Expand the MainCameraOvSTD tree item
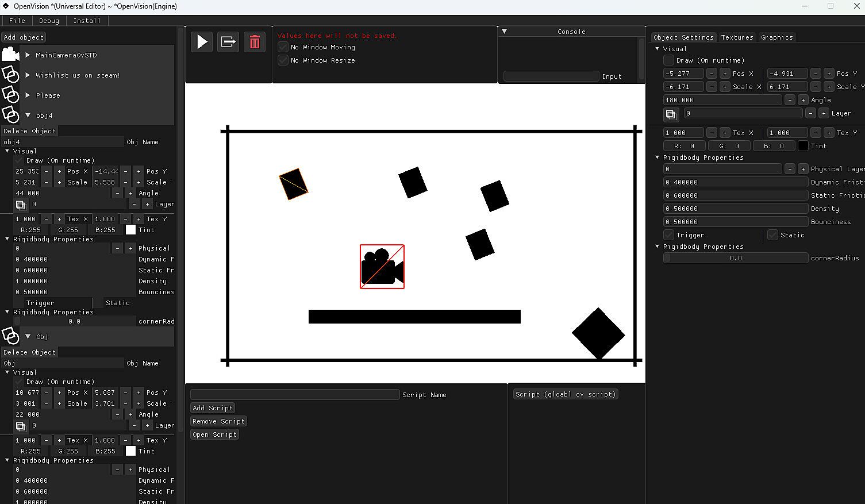 tap(28, 55)
